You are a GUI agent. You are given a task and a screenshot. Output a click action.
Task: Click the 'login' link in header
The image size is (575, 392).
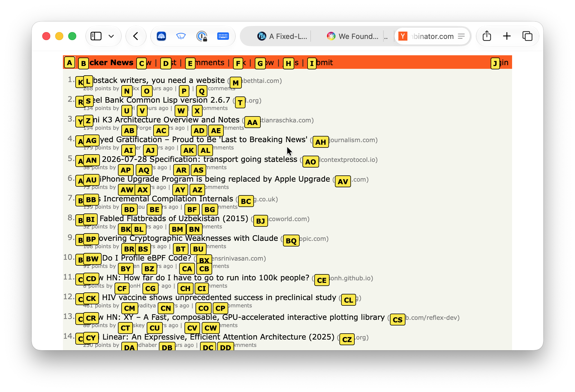[x=500, y=62]
